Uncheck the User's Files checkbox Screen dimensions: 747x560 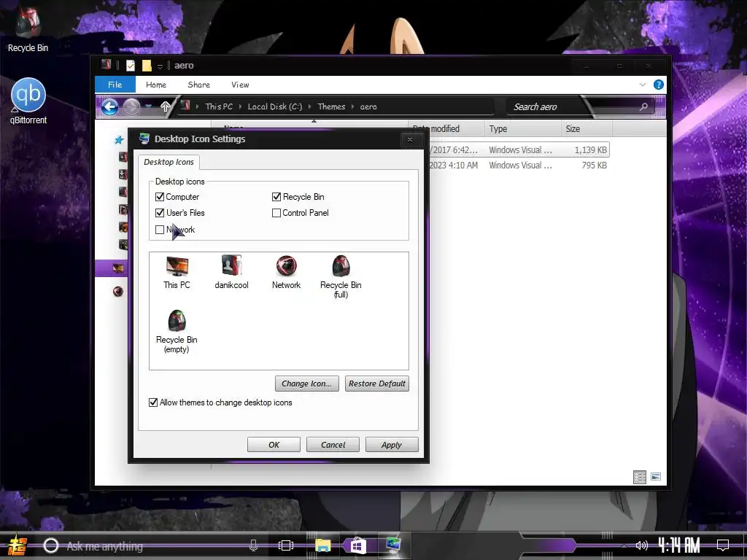coord(160,213)
